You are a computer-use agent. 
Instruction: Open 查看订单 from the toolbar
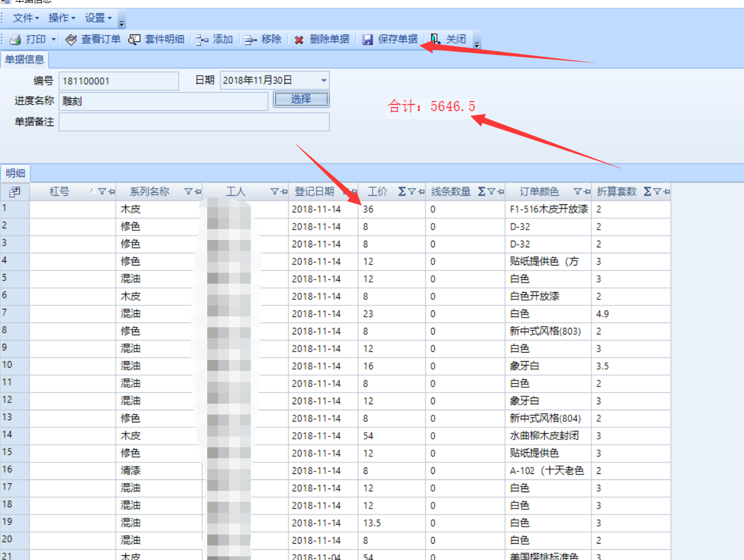(93, 39)
